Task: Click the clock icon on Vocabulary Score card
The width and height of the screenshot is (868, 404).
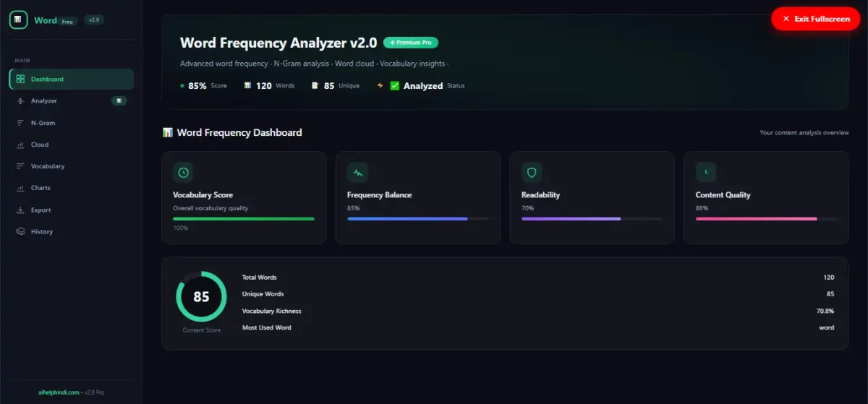Action: [183, 172]
